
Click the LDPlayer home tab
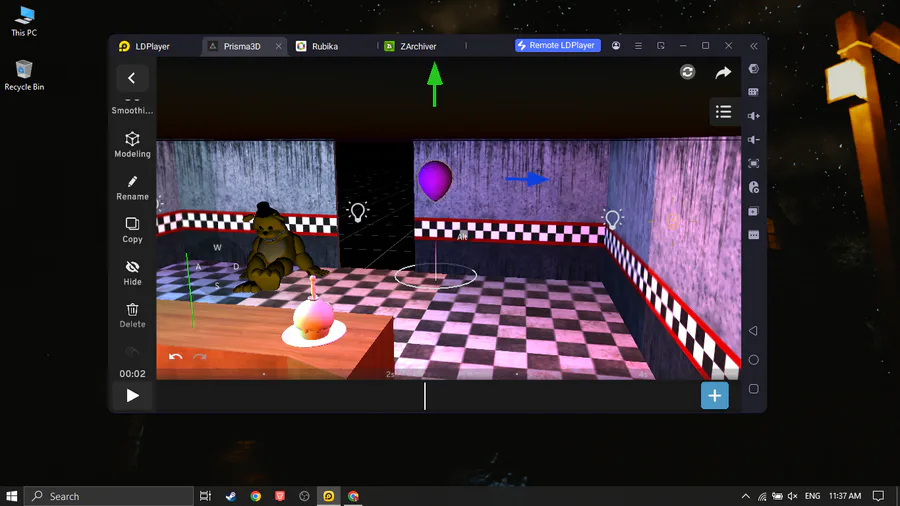pos(145,46)
